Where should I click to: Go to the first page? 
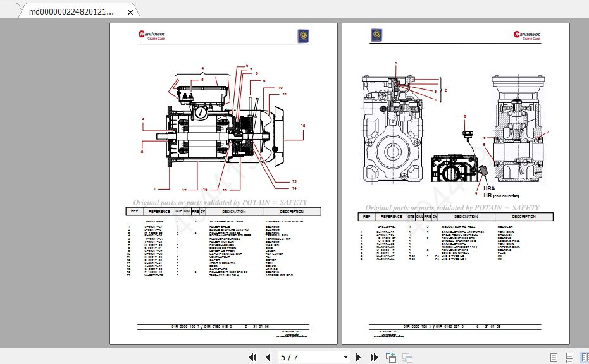click(x=253, y=357)
